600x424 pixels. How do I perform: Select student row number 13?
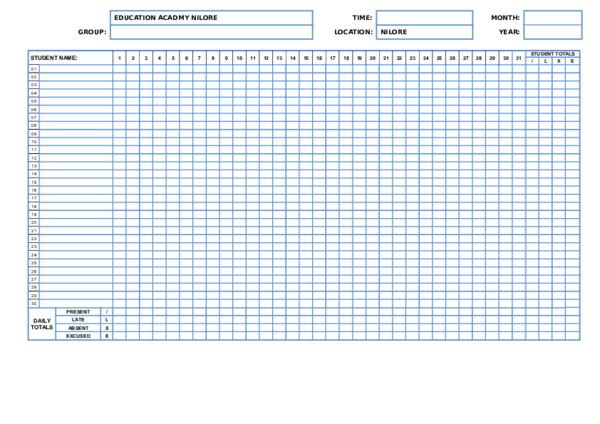coord(34,166)
